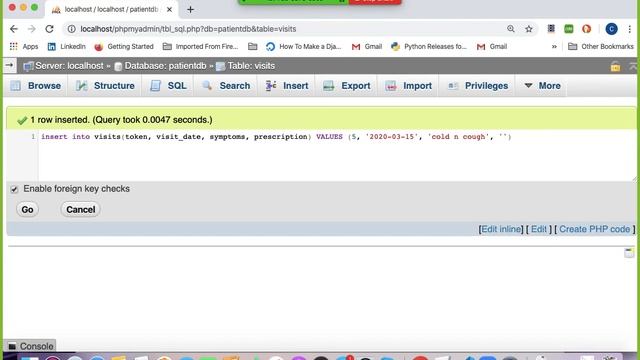
Task: Expand the More dropdown menu
Action: [542, 86]
